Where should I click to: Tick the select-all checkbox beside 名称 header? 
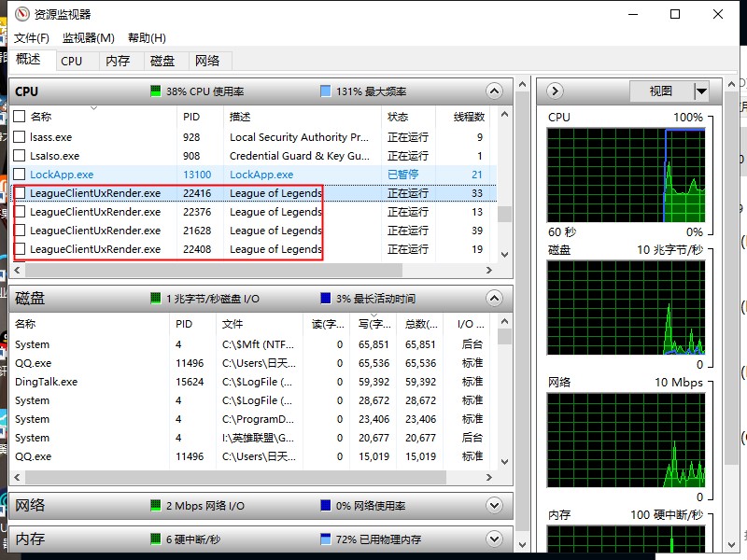point(20,117)
